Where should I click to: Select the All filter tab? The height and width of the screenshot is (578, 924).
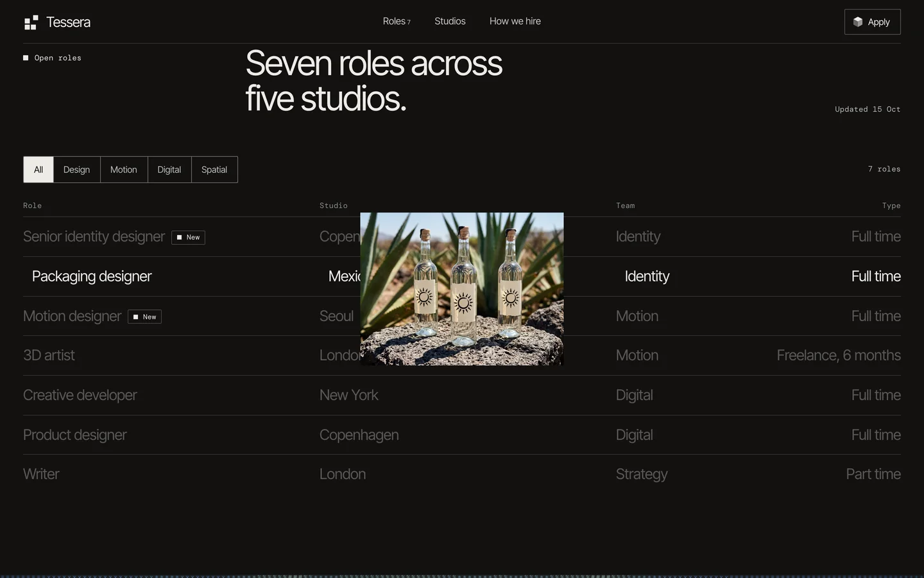click(38, 170)
